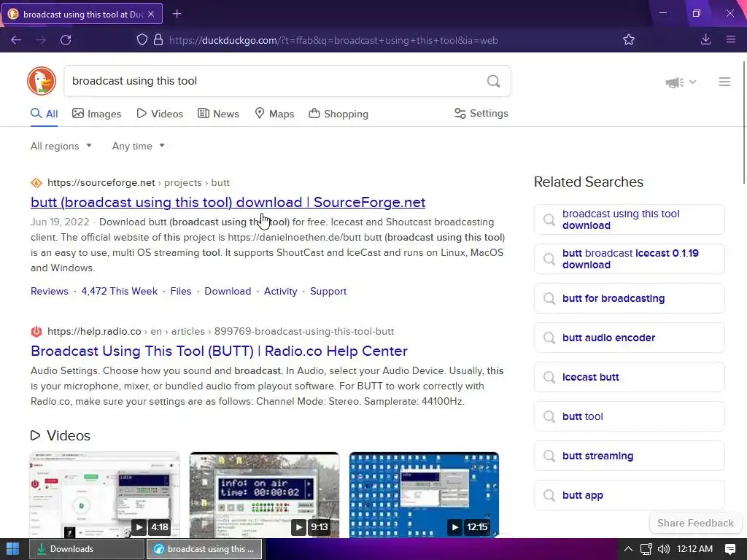Image resolution: width=747 pixels, height=560 pixels.
Task: Search 'butt for broadcasting' related query
Action: pos(630,298)
